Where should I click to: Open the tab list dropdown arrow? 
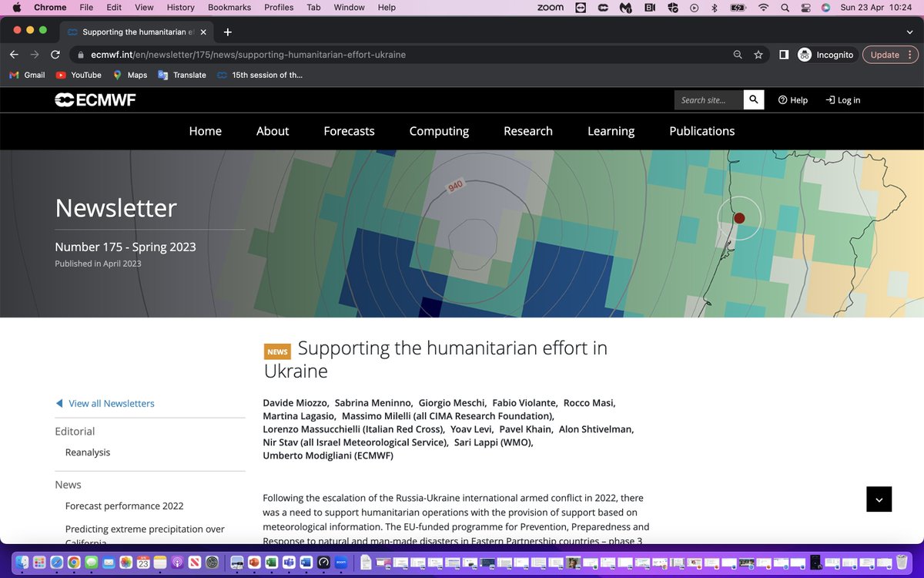(911, 32)
